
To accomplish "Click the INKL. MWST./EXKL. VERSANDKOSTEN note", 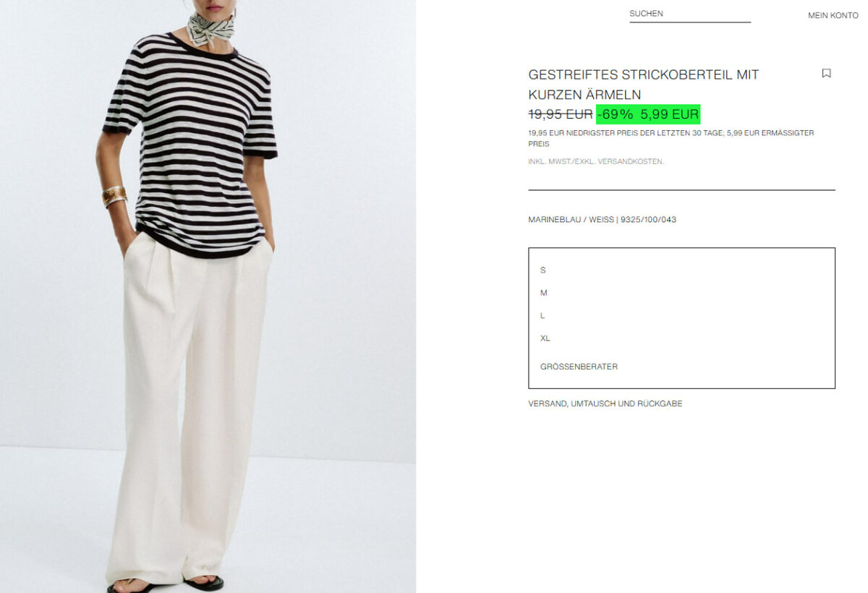I will point(596,161).
